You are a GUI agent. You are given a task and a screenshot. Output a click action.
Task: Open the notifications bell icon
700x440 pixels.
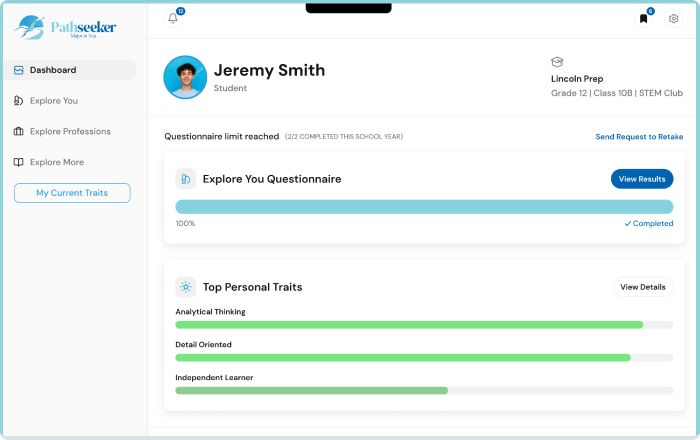(173, 18)
